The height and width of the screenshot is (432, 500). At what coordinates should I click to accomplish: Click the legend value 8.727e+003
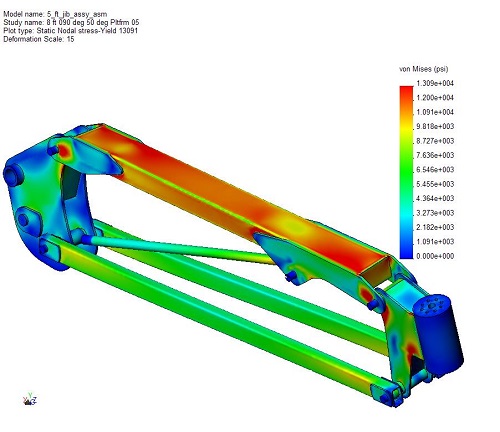point(435,141)
